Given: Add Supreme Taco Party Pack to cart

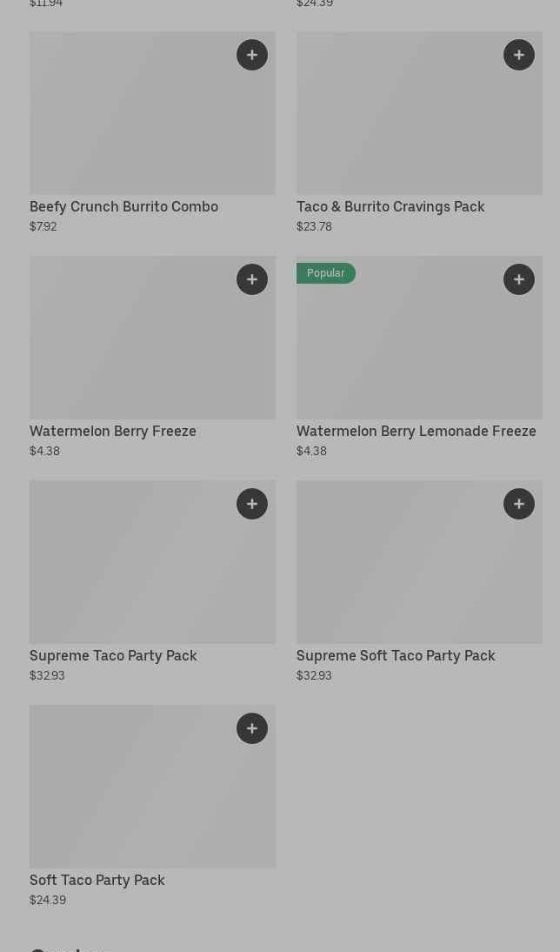Looking at the screenshot, I should click(252, 504).
